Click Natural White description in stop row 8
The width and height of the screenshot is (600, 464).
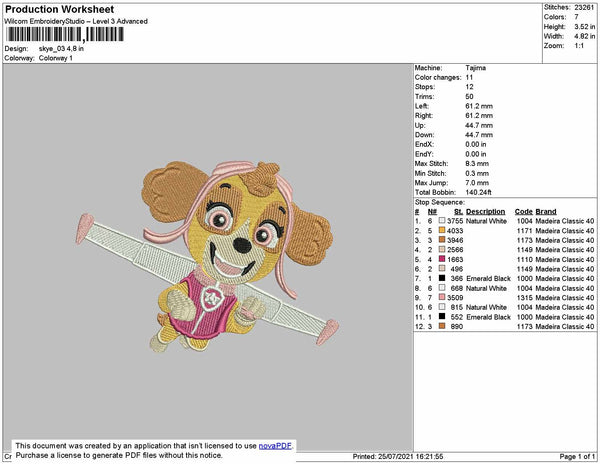pyautogui.click(x=486, y=288)
